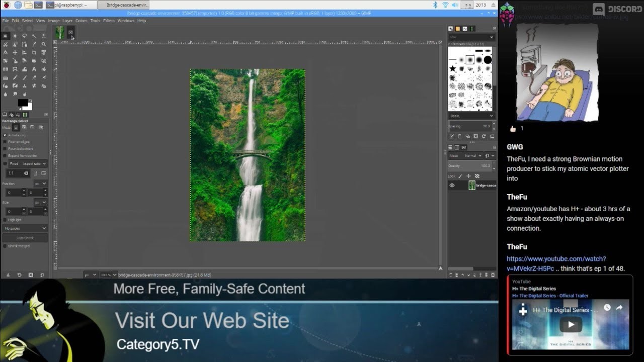Select the Color Picker eyedropper tool
644x362 pixels.
(x=34, y=44)
